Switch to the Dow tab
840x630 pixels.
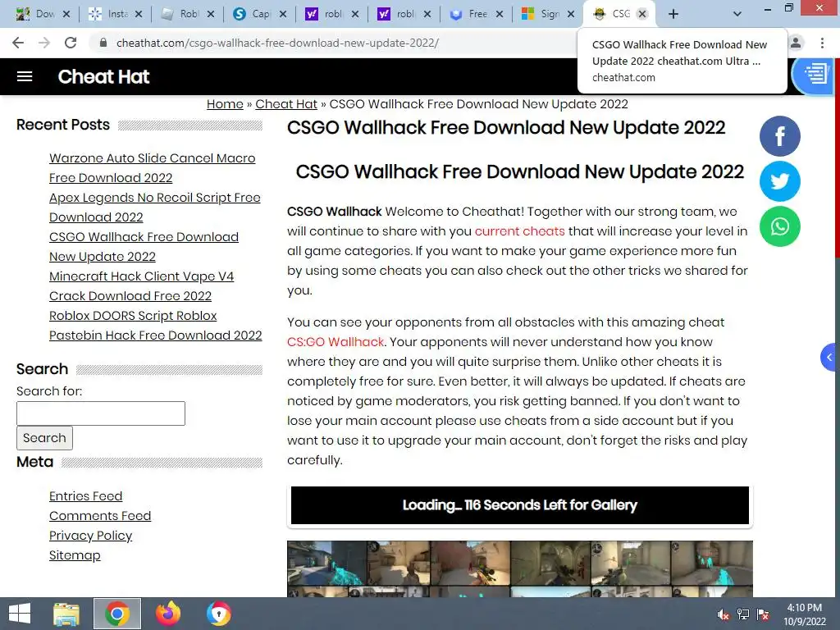click(40, 14)
